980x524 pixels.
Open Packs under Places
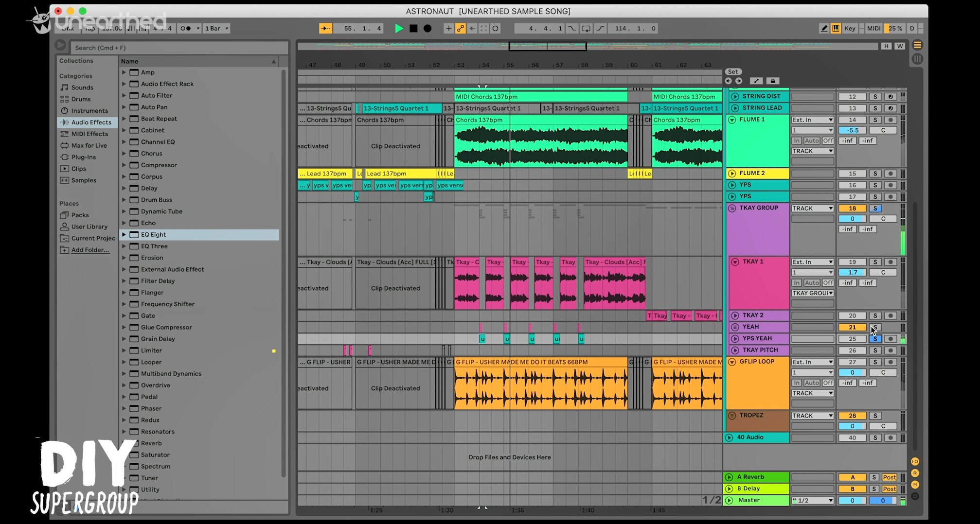[74, 215]
